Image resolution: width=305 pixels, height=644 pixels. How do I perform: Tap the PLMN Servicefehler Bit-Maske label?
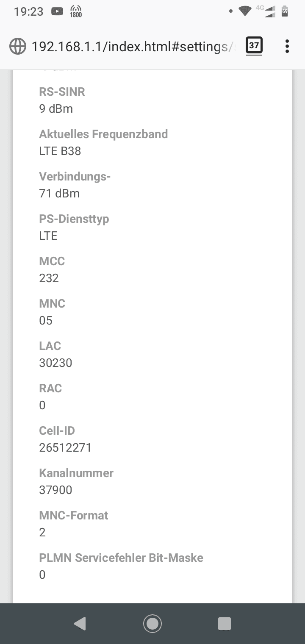(121, 558)
